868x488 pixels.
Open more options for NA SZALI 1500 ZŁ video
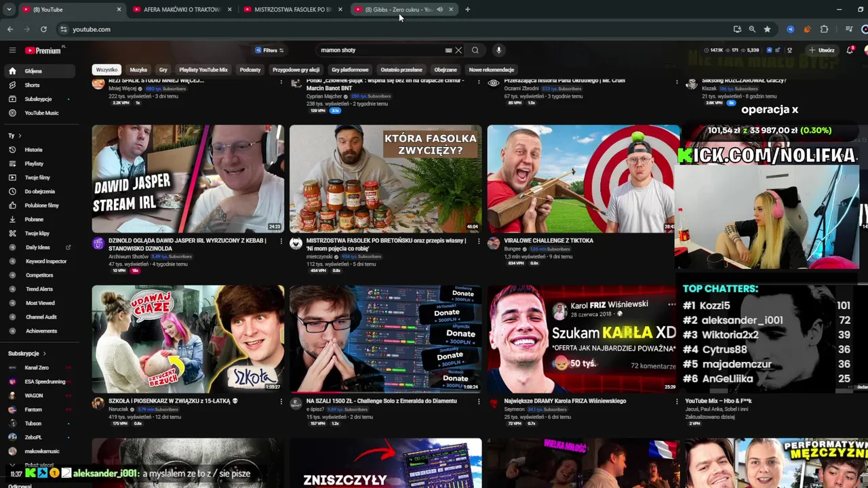[x=479, y=401]
